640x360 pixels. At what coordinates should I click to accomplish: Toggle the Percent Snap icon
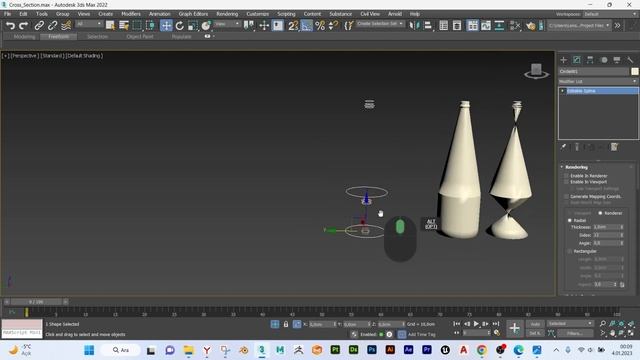(x=320, y=26)
